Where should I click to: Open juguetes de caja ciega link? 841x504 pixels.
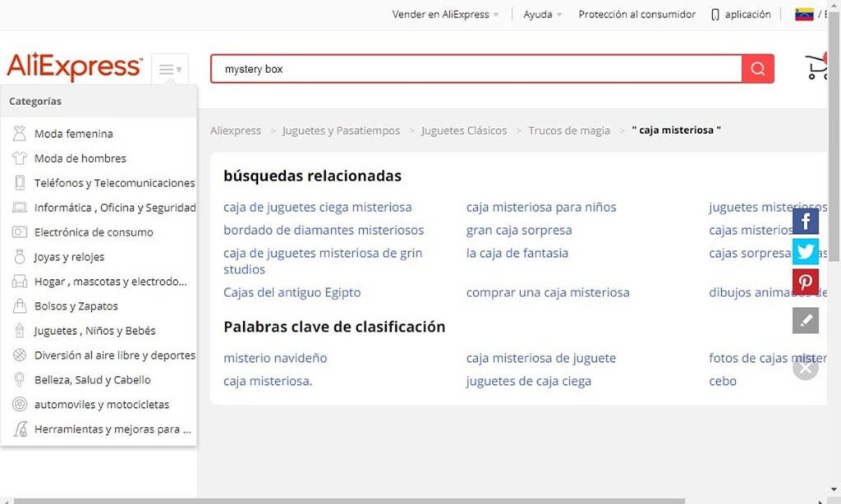pos(528,381)
